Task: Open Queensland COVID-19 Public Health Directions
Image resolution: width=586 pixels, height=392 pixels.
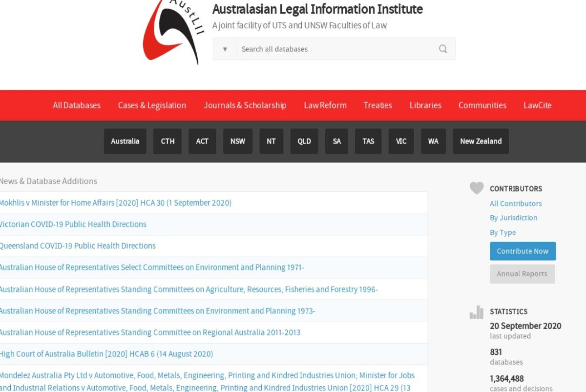Action: [77, 246]
